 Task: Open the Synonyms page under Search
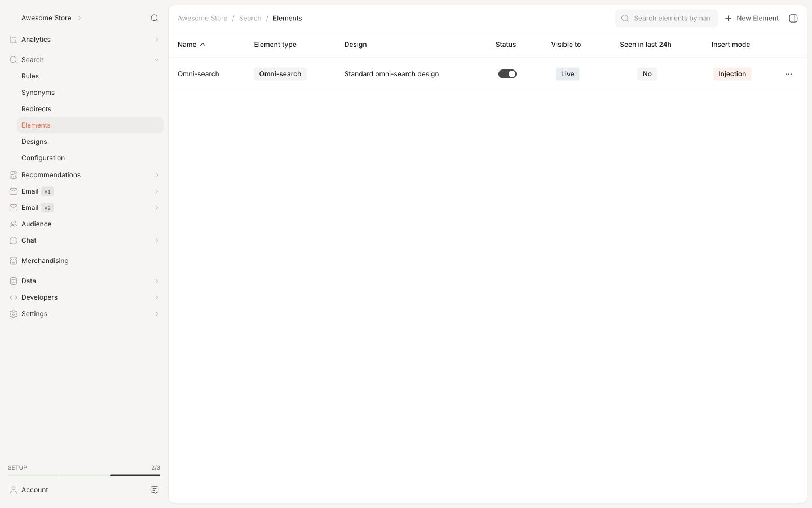coord(90,93)
